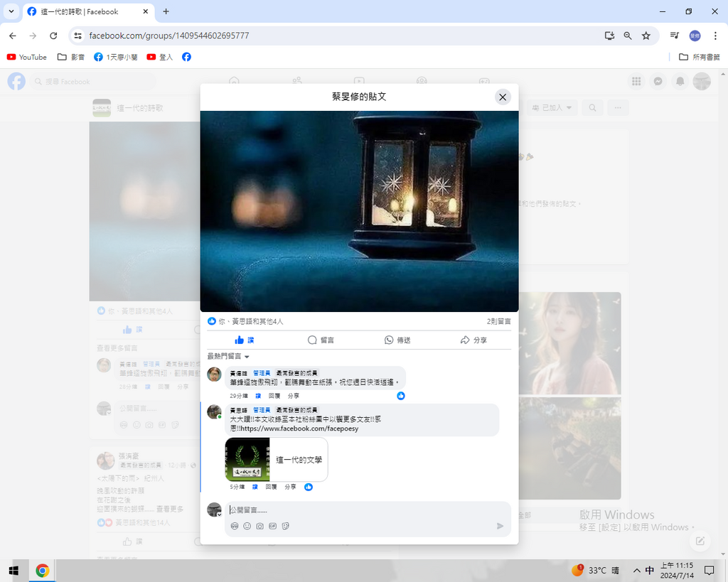
Task: Insert an avatar sticker in comment
Action: 235,527
